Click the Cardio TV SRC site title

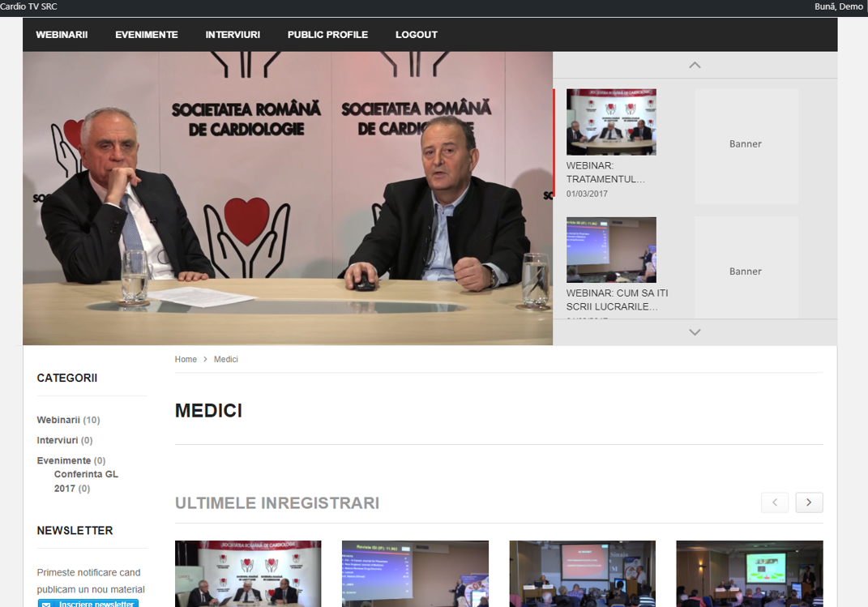[29, 6]
